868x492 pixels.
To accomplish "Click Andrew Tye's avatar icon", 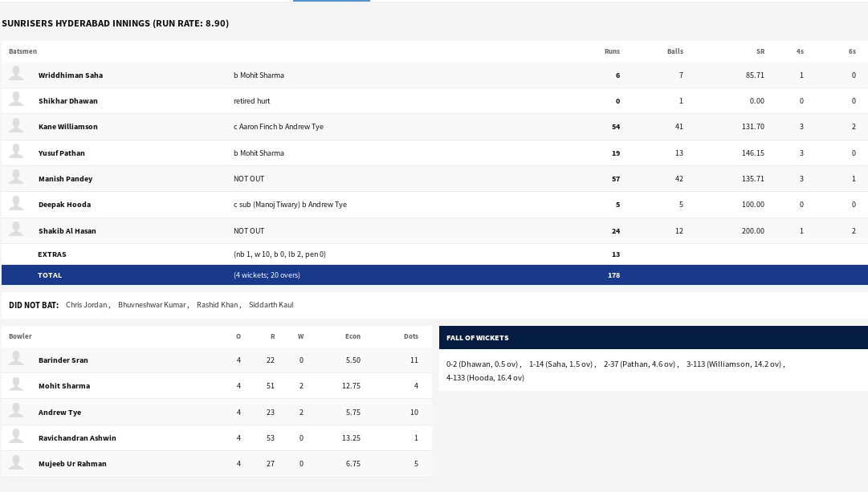I will 17,411.
